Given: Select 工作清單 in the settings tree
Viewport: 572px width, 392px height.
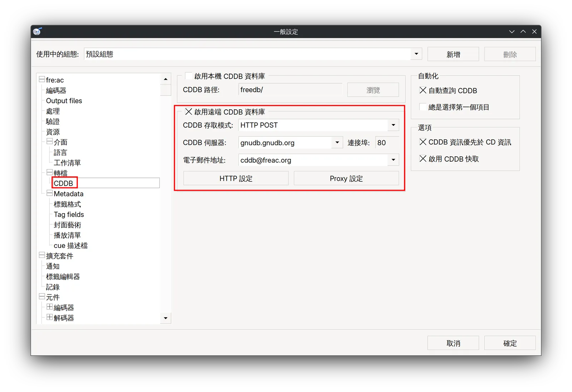Looking at the screenshot, I should coord(67,163).
